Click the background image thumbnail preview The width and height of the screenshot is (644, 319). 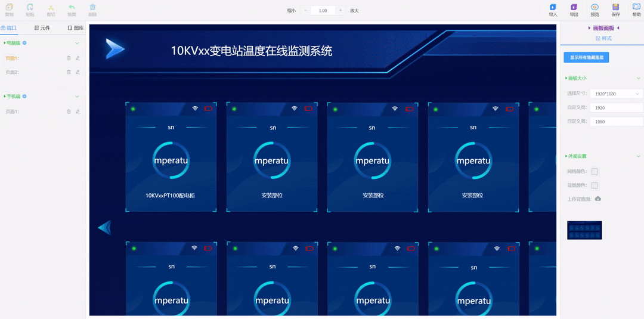pyautogui.click(x=584, y=230)
